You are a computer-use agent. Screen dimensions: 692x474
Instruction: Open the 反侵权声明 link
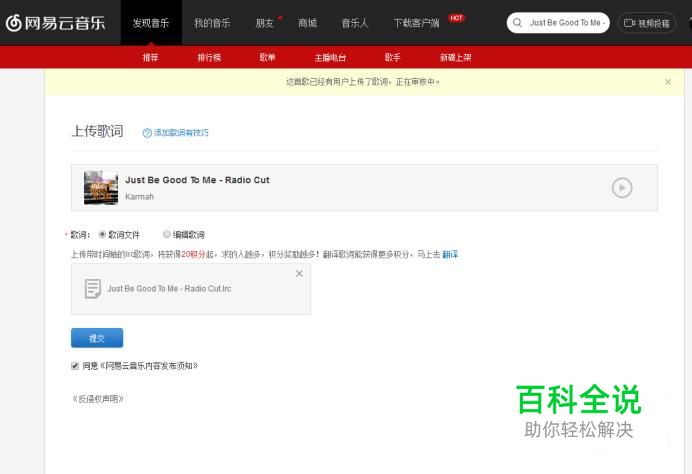[98, 399]
